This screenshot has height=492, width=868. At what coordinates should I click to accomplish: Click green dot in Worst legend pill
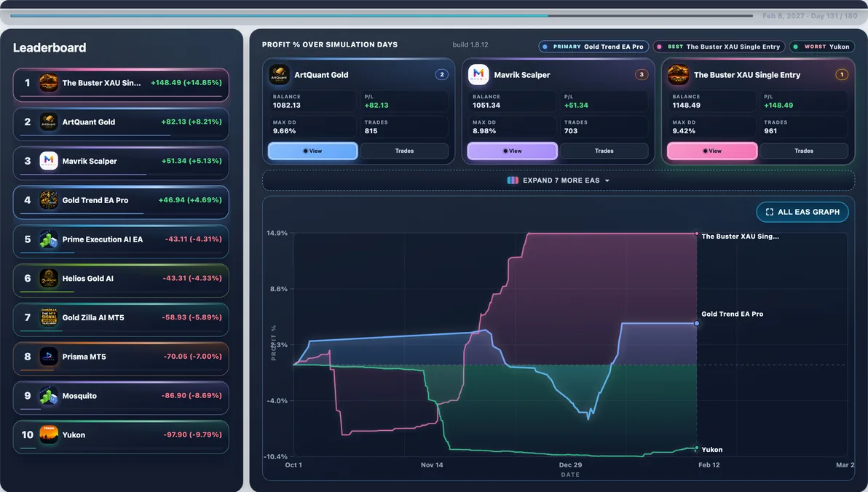tap(795, 47)
